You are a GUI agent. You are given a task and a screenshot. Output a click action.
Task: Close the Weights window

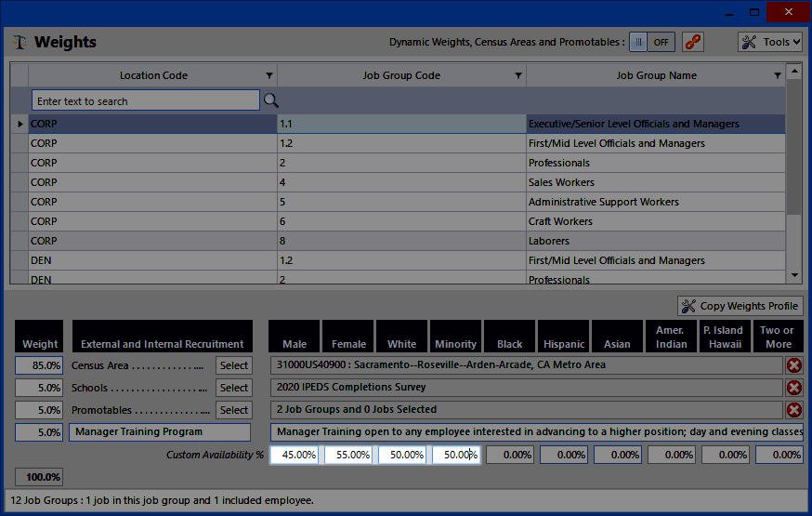tap(788, 11)
